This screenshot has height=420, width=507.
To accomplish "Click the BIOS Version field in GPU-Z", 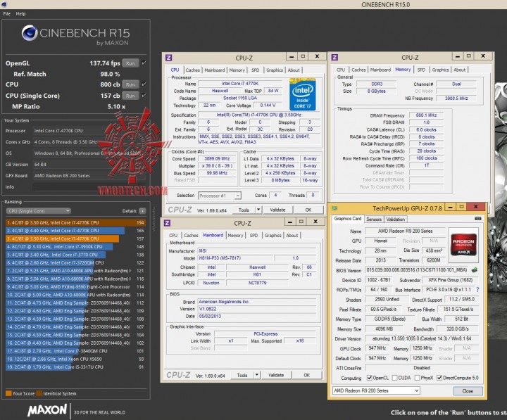I will tap(417, 269).
